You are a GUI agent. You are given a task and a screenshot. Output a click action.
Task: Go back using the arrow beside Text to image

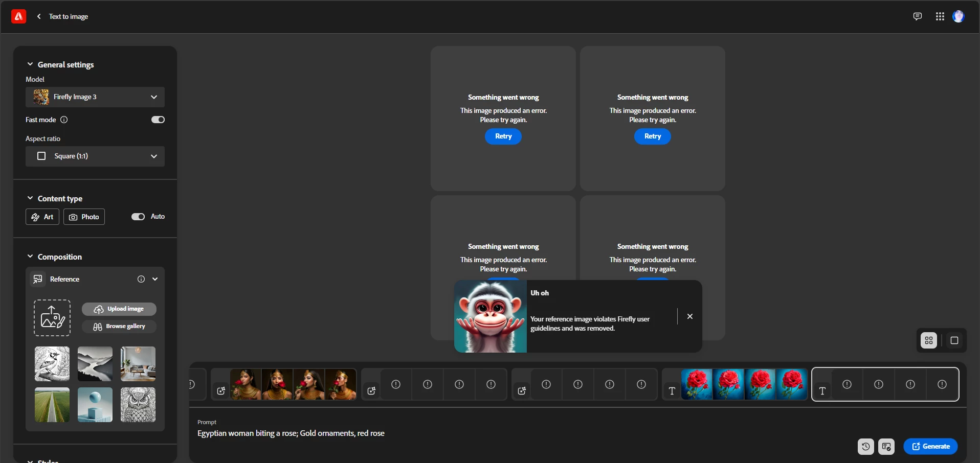click(39, 16)
